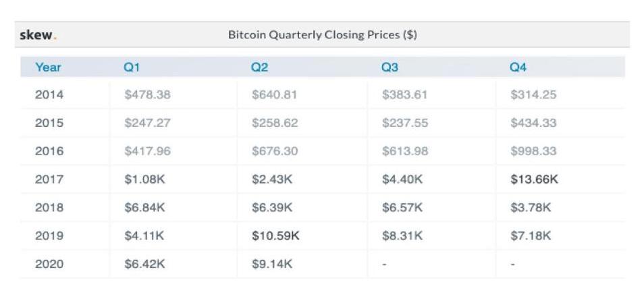Select the Q3 column header
The height and width of the screenshot is (301, 644).
390,67
